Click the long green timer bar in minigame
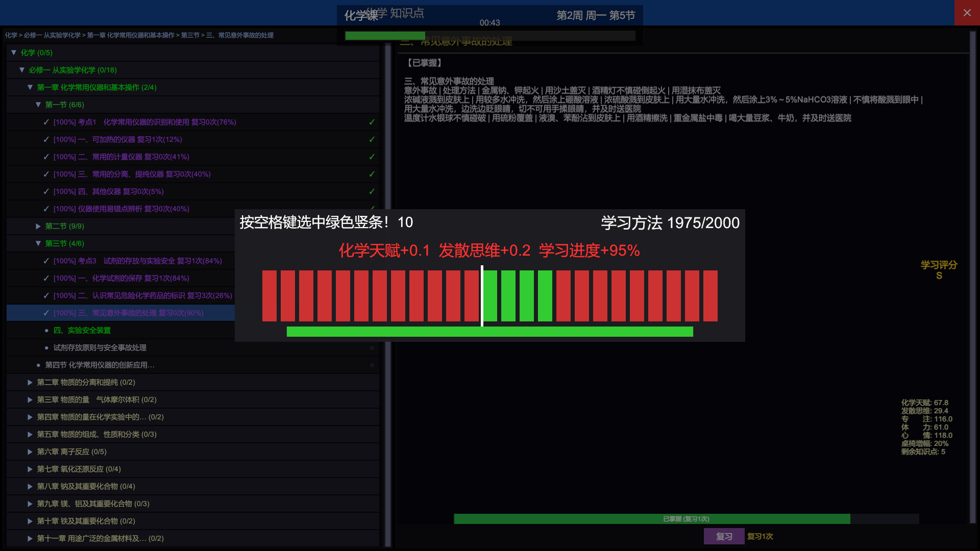Viewport: 980px width, 551px height. 490,332
